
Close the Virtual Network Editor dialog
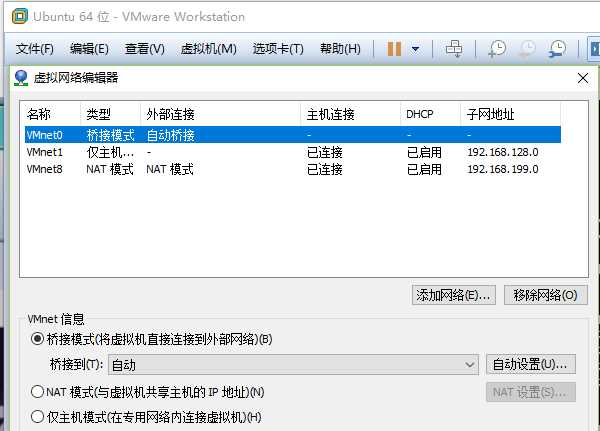pyautogui.click(x=583, y=78)
